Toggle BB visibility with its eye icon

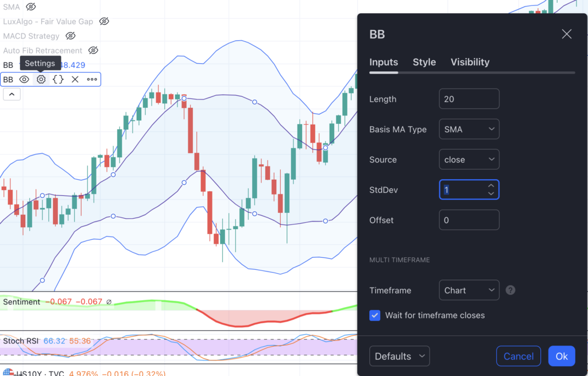[x=24, y=79]
